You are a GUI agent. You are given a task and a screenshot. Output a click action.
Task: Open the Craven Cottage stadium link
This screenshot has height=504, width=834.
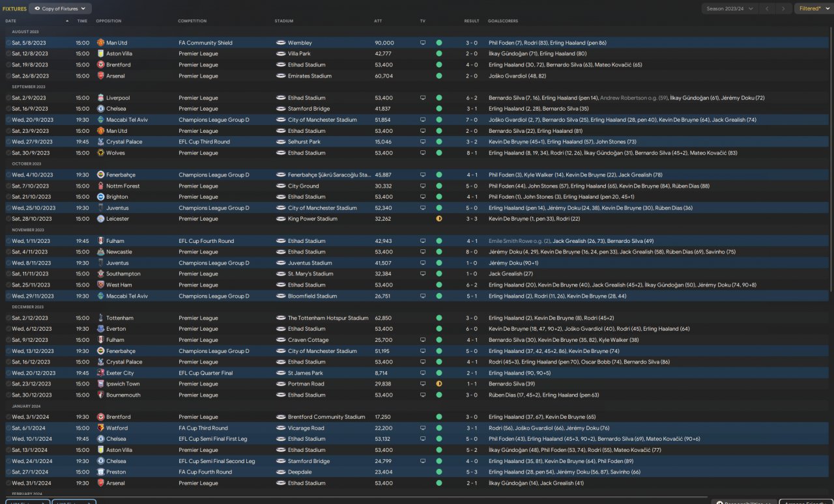click(x=308, y=340)
